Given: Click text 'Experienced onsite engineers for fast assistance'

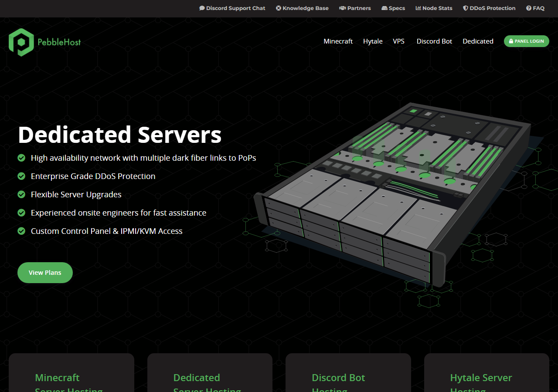Looking at the screenshot, I should pyautogui.click(x=119, y=213).
